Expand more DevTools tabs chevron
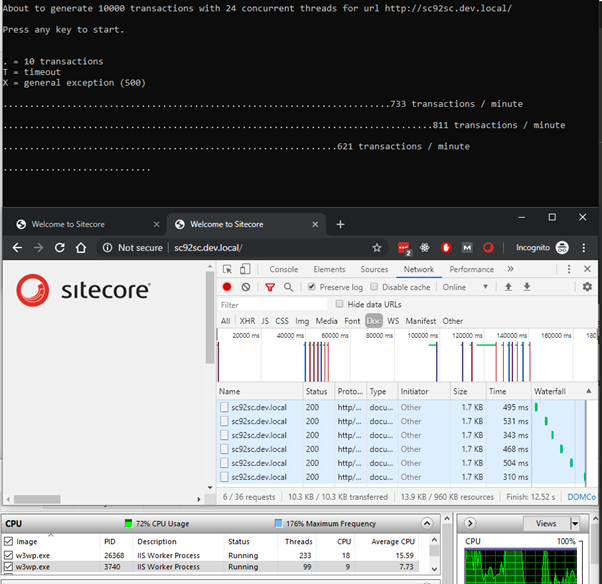The width and height of the screenshot is (602, 584). coord(510,269)
